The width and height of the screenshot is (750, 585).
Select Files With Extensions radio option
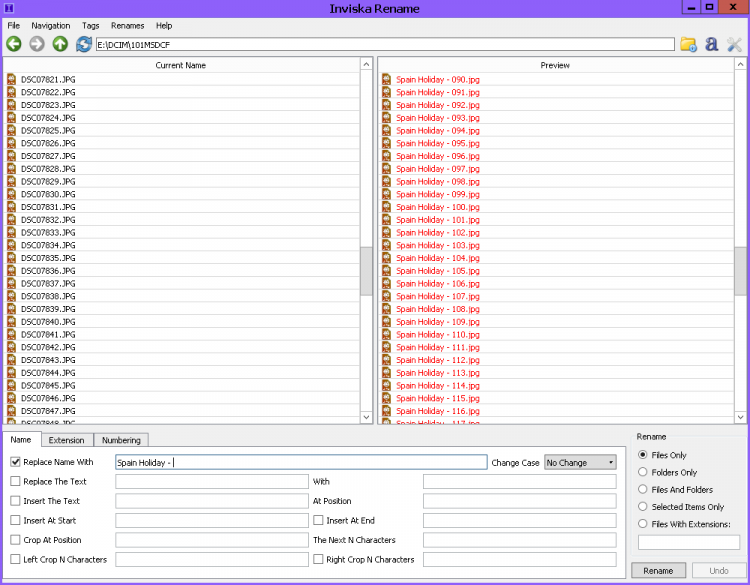click(x=643, y=524)
